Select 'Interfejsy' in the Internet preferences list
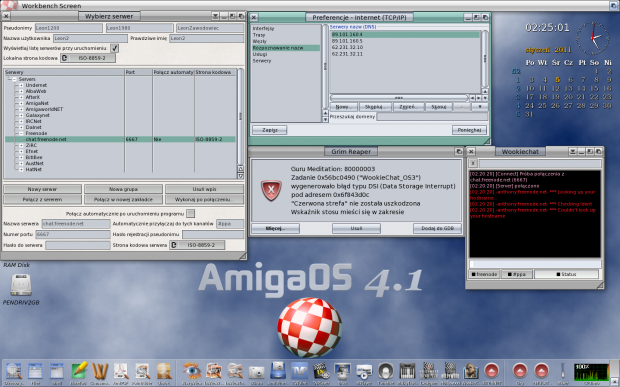 pyautogui.click(x=263, y=28)
